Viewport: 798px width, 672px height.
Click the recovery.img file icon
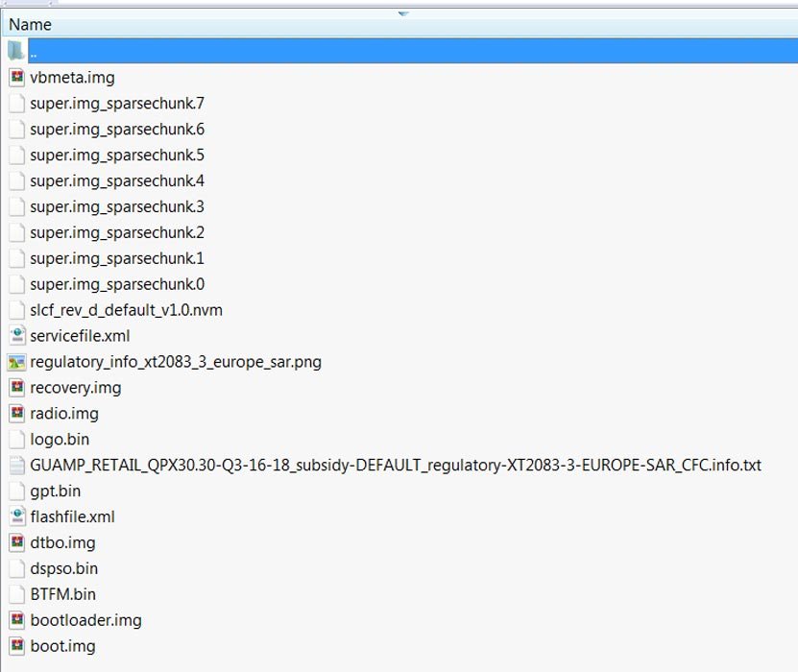[16, 388]
